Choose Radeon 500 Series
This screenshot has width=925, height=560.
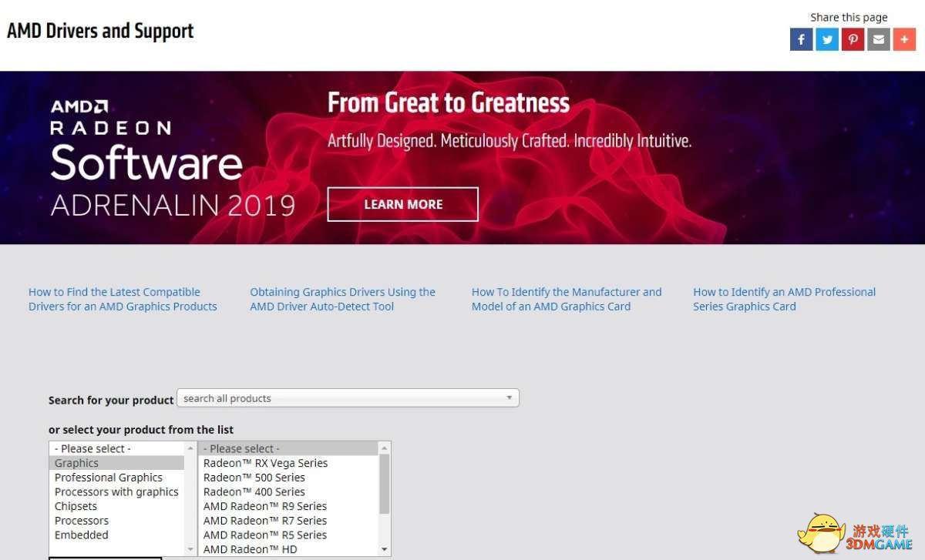point(288,478)
